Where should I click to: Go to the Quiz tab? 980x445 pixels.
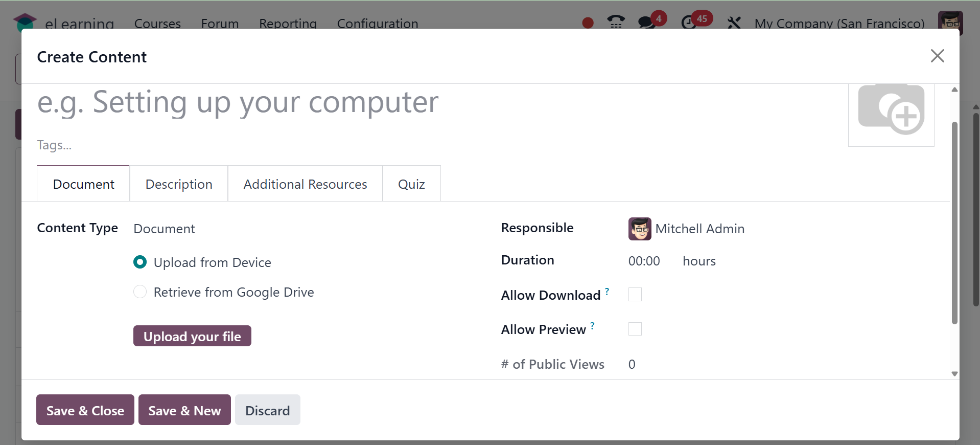point(411,184)
